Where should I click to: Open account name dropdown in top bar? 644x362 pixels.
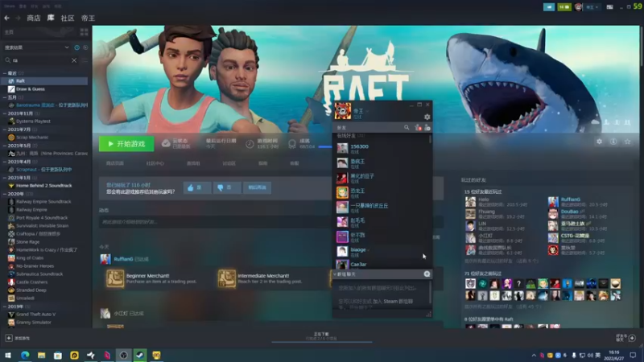coord(592,7)
